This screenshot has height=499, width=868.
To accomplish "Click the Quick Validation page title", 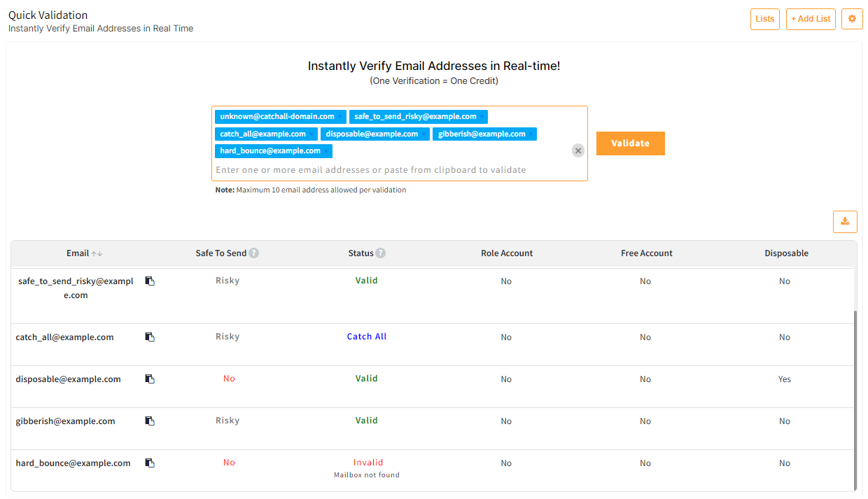I will click(x=48, y=15).
